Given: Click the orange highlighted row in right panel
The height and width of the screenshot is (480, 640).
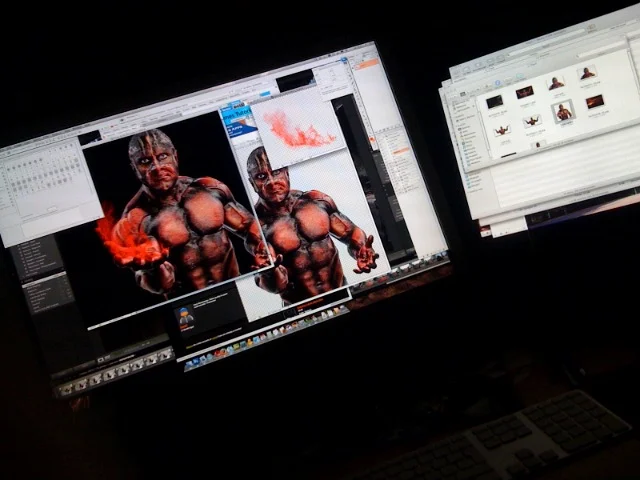Looking at the screenshot, I should pyautogui.click(x=400, y=150).
